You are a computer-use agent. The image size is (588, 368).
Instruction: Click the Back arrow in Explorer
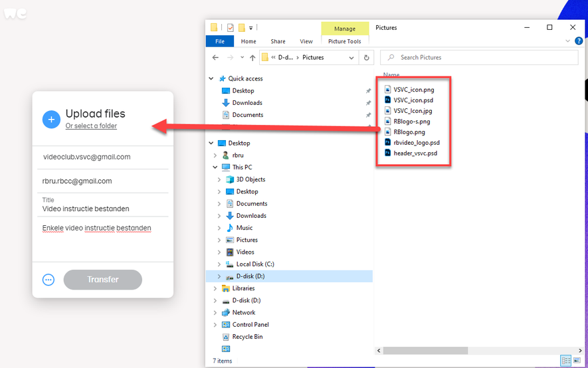click(215, 57)
